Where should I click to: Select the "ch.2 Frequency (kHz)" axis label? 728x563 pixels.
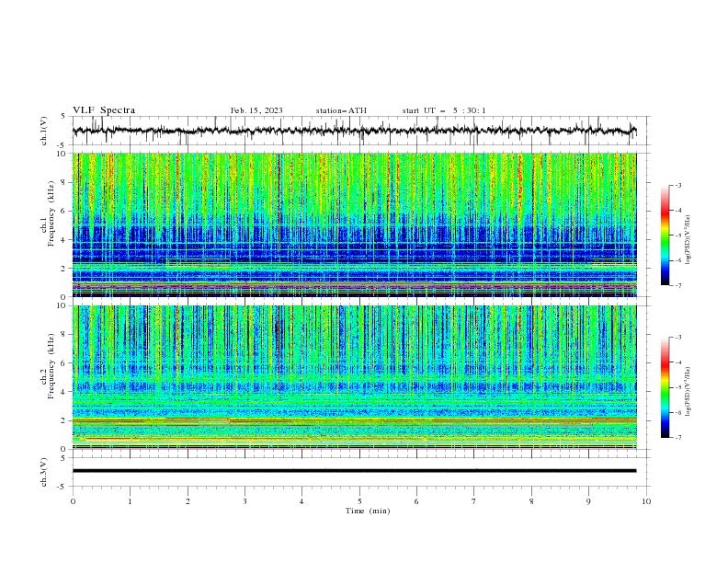[47, 365]
